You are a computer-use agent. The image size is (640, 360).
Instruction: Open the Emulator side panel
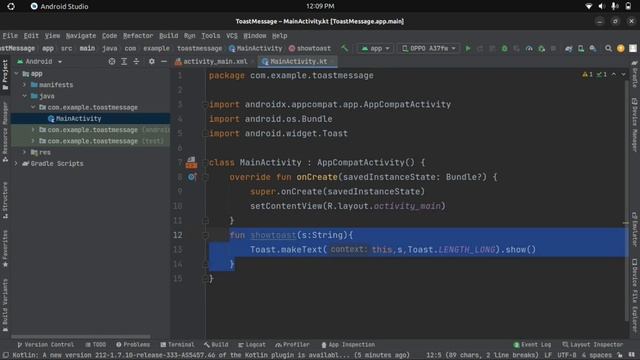635,229
